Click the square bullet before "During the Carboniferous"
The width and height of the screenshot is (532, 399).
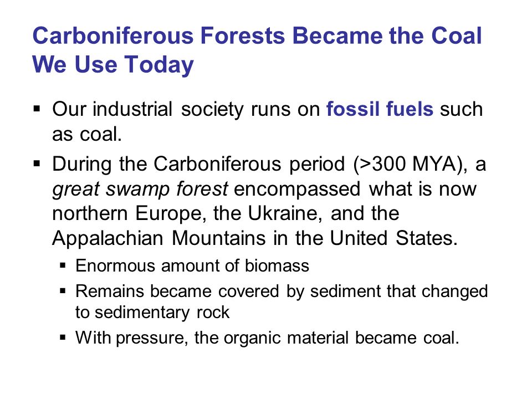point(37,164)
